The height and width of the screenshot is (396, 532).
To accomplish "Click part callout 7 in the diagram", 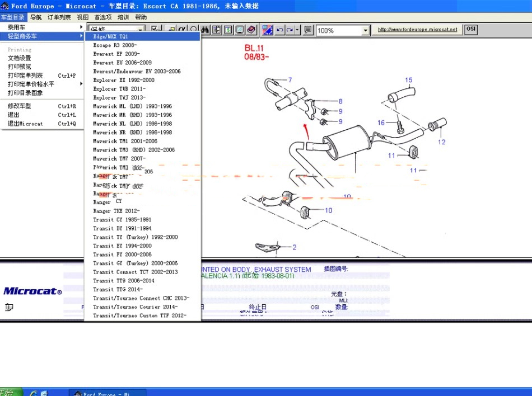I will point(290,80).
